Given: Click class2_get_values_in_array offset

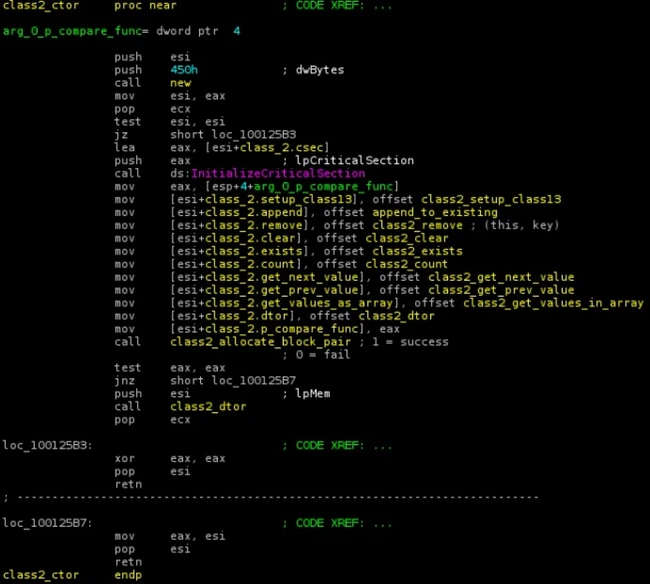Looking at the screenshot, I should click(553, 303).
